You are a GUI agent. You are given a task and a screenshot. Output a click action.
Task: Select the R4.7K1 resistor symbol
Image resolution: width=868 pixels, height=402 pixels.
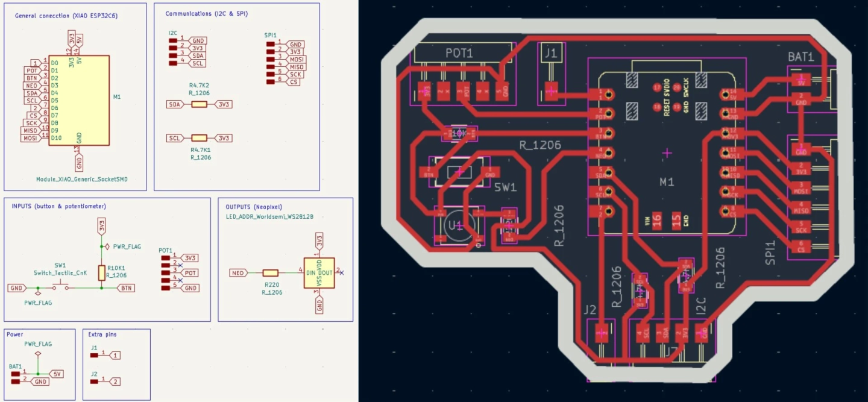199,138
